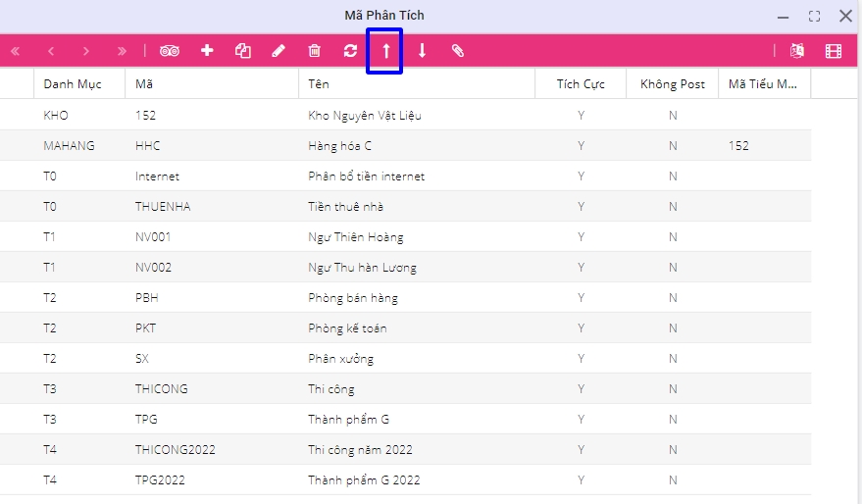This screenshot has height=504, width=862.
Task: Click the down arrow download icon
Action: 423,51
